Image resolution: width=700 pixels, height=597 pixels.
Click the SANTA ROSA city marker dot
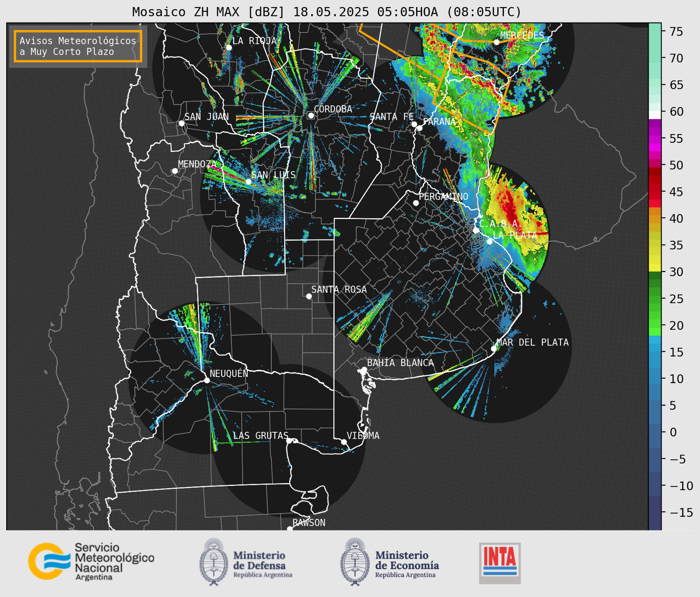309,296
